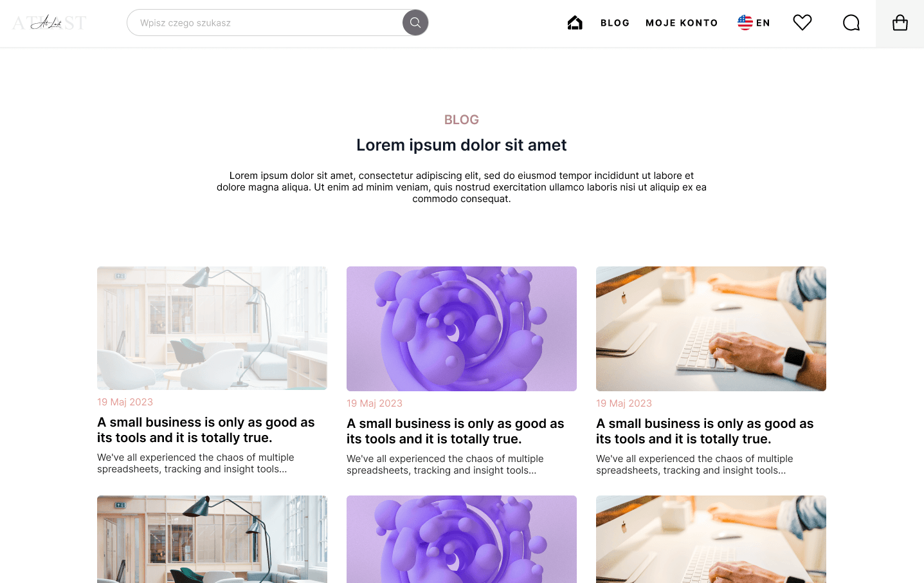Open the first post's office lamp thumbnail
The height and width of the screenshot is (583, 924).
212,328
